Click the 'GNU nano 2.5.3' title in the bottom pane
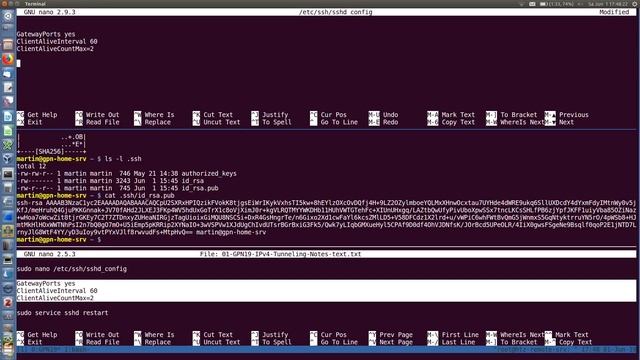The height and width of the screenshot is (360, 640). tap(49, 254)
